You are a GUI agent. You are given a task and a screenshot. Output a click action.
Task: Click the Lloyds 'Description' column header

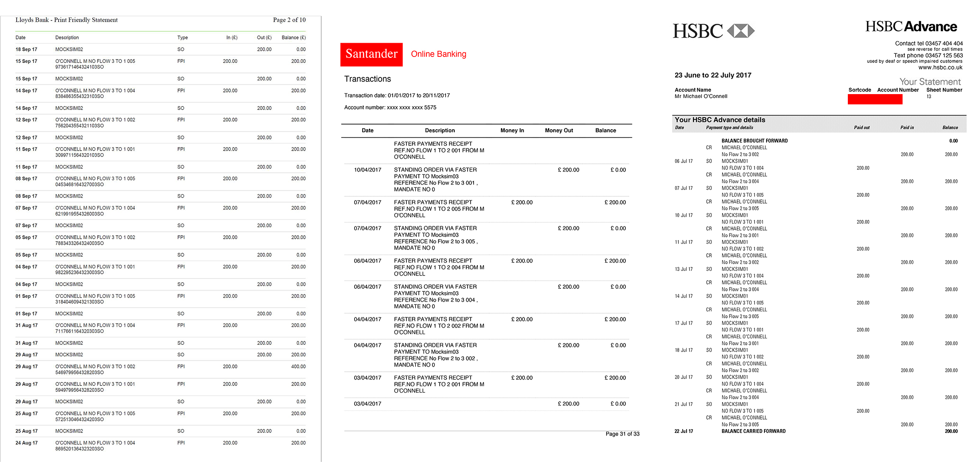[x=67, y=38]
